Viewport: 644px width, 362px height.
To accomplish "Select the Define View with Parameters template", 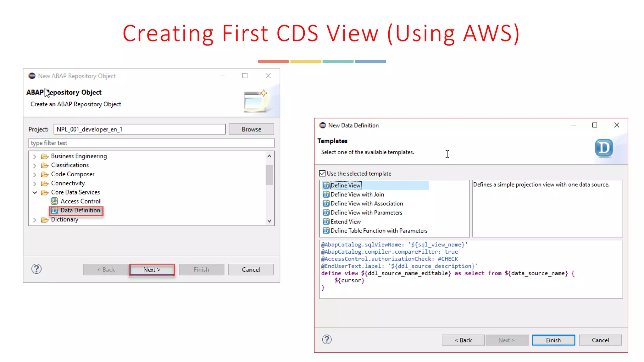I will tap(366, 213).
